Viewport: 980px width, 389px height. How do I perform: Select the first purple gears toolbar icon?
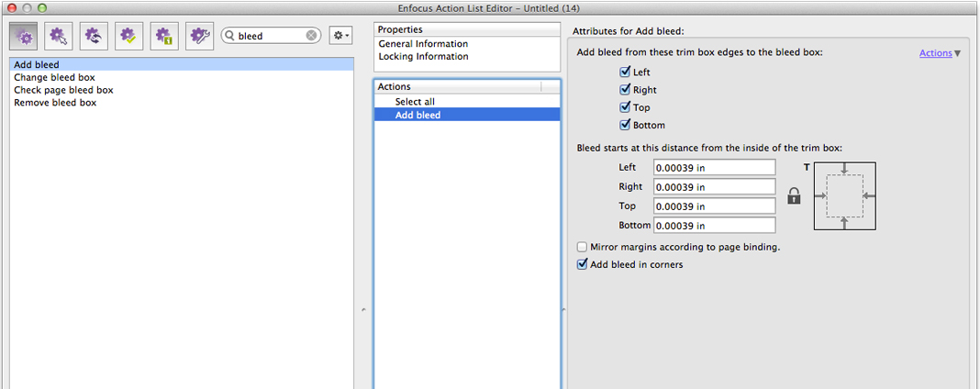pos(23,36)
